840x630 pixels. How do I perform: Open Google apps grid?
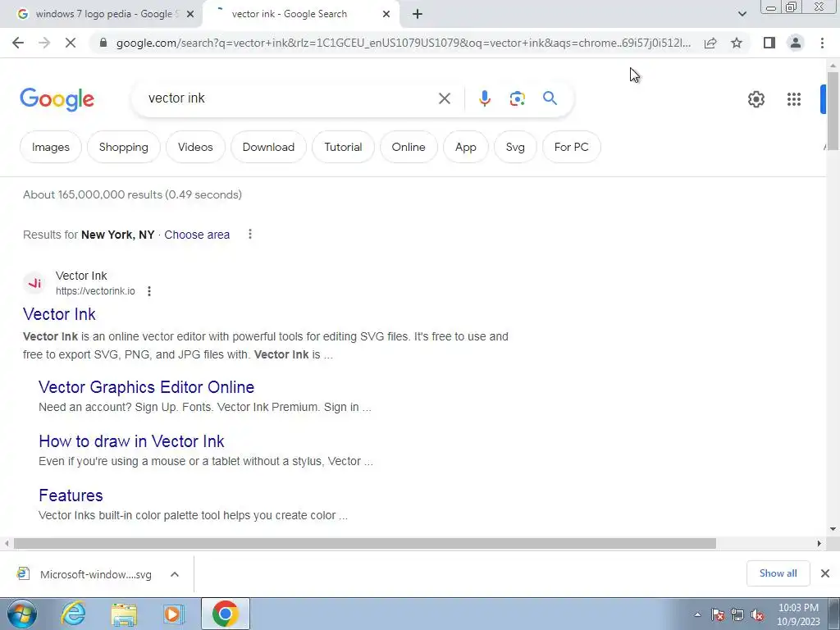(794, 99)
